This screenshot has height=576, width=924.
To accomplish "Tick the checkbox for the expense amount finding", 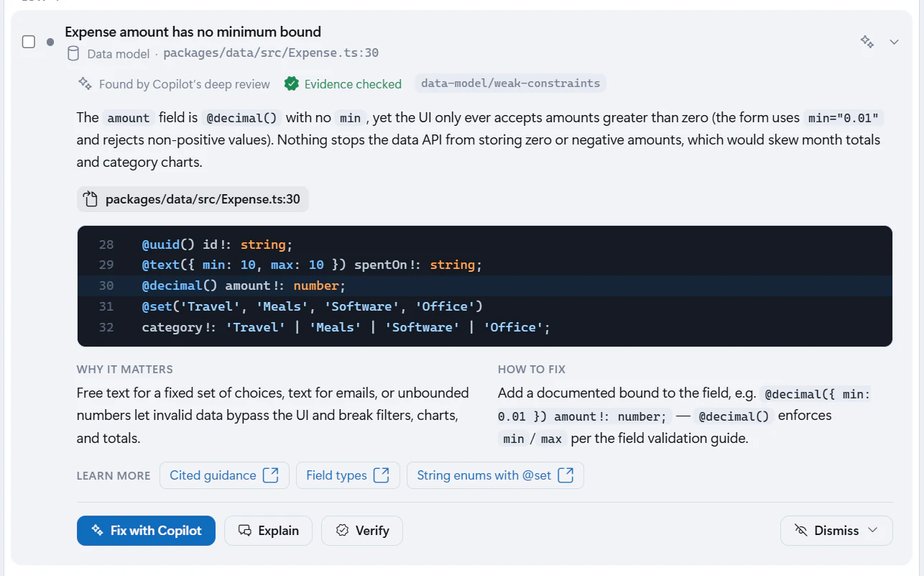I will [29, 42].
